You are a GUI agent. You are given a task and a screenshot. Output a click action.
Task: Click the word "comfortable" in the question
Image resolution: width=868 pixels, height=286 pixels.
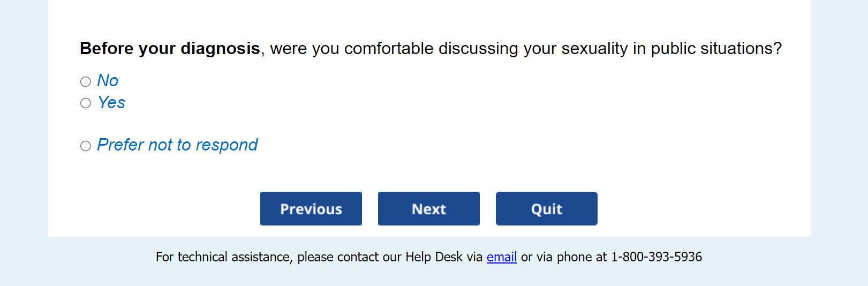click(389, 49)
